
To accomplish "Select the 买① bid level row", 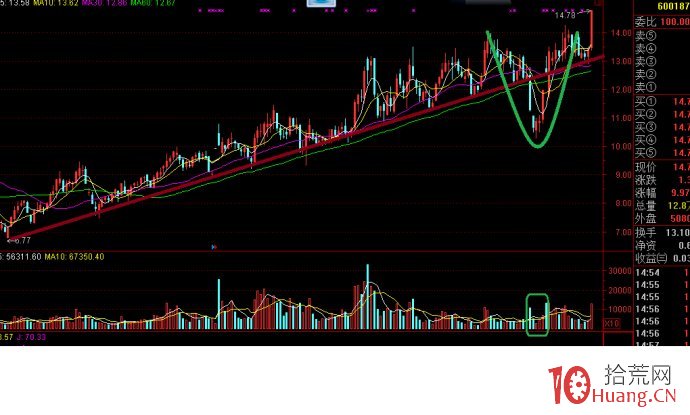I will pyautogui.click(x=662, y=102).
